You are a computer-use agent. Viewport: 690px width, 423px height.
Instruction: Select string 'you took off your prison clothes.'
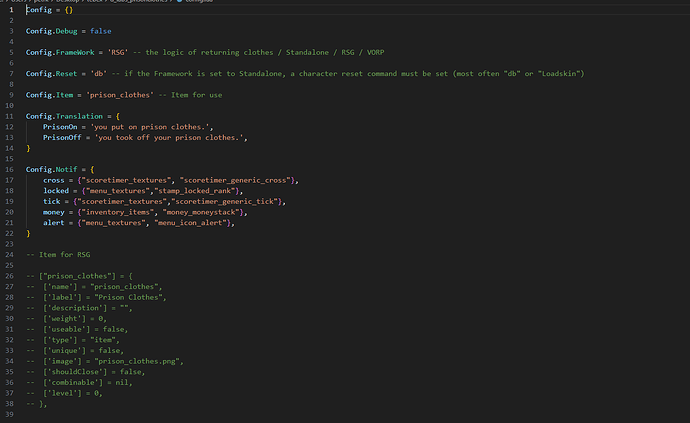169,138
